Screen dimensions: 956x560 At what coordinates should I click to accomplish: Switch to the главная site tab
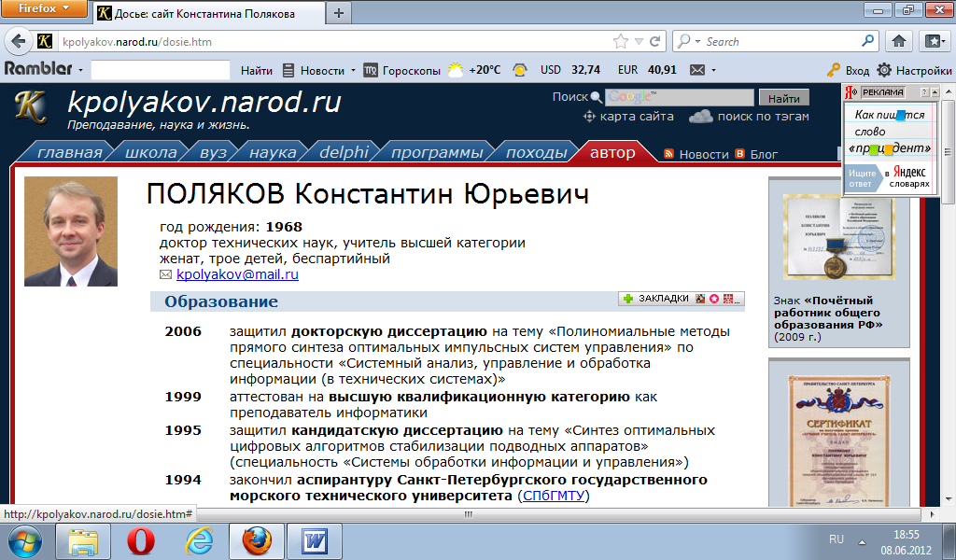point(69,152)
